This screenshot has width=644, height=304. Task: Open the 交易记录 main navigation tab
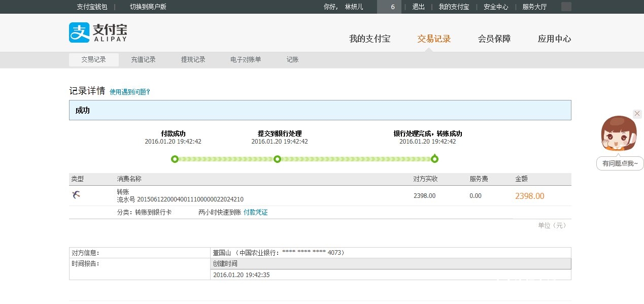point(434,39)
